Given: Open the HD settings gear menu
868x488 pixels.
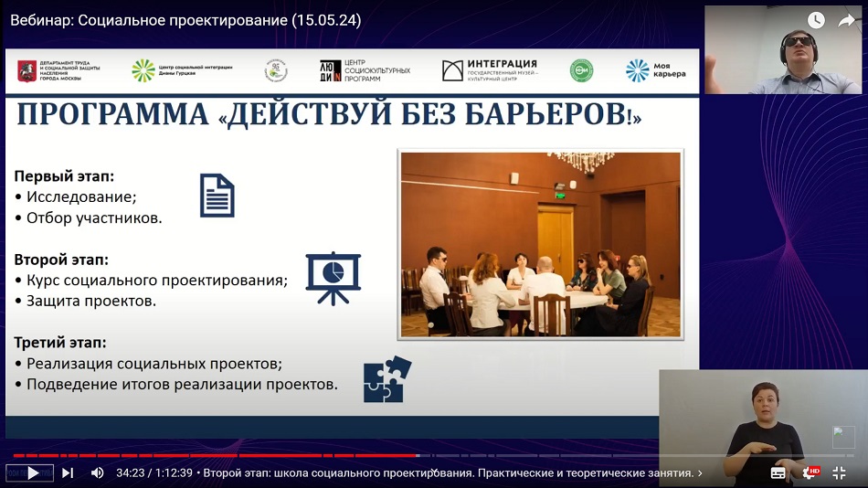Looking at the screenshot, I should pos(809,472).
